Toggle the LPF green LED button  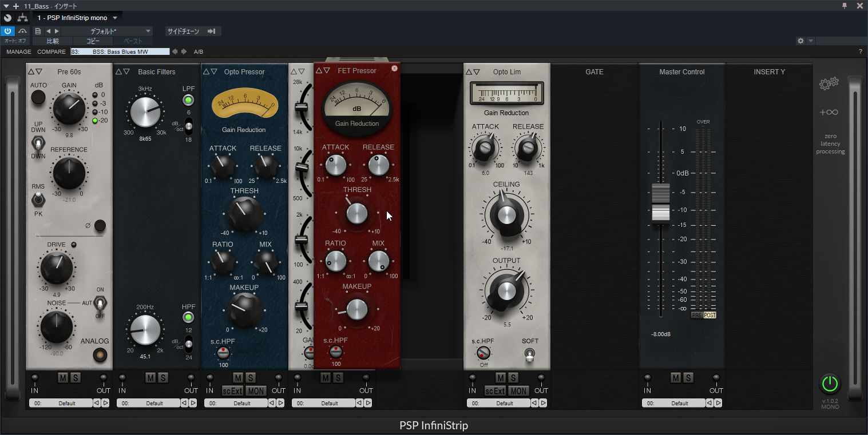point(188,101)
